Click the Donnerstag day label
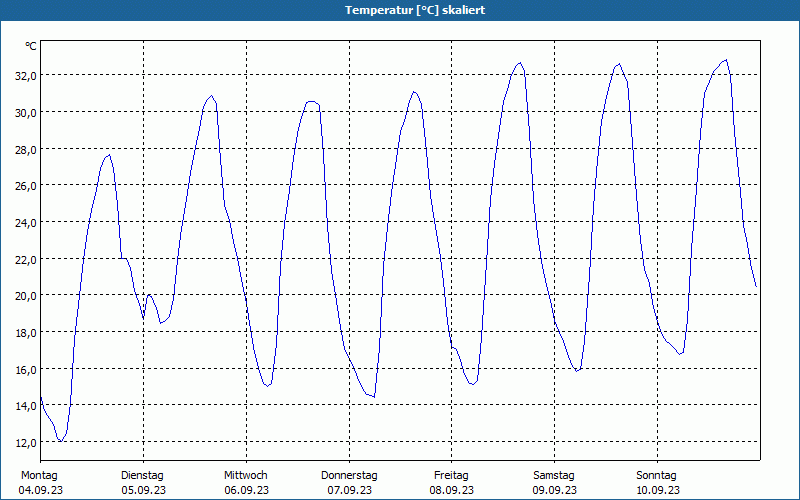 pyautogui.click(x=349, y=475)
